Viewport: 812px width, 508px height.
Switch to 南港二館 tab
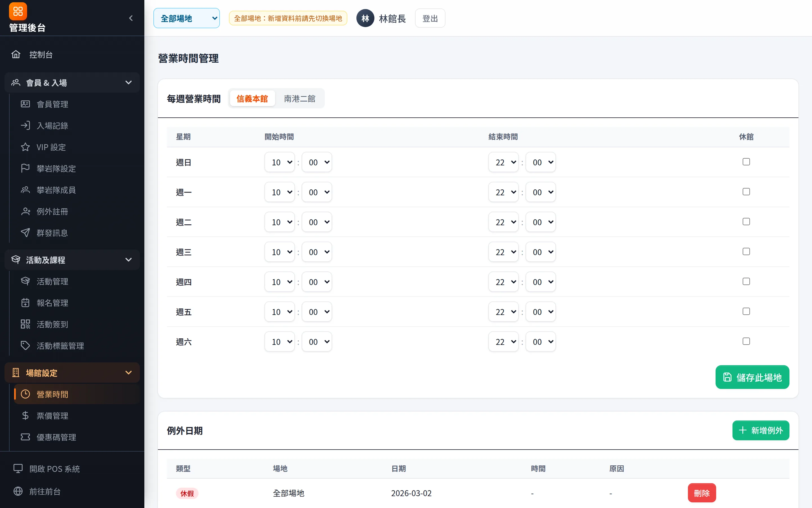[300, 98]
